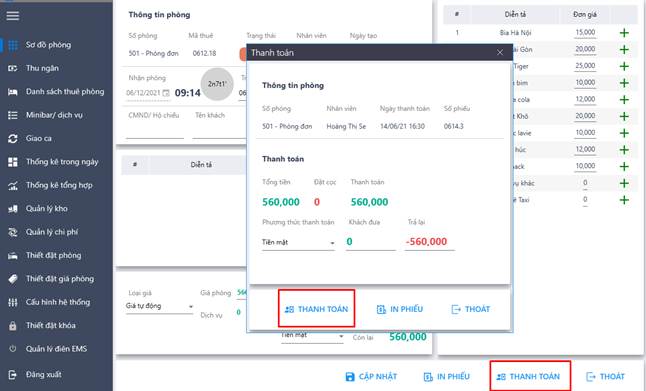This screenshot has height=391, width=646.
Task: Select Giao ca in sidebar
Action: tap(38, 139)
